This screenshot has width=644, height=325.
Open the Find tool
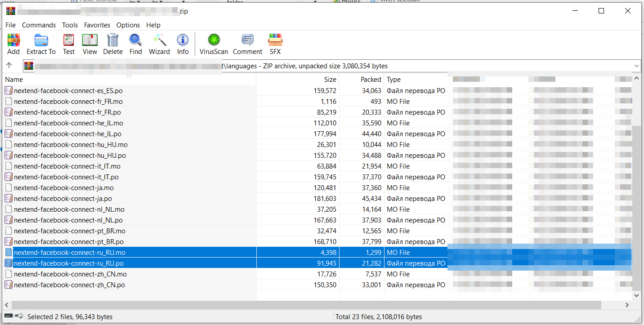(136, 44)
